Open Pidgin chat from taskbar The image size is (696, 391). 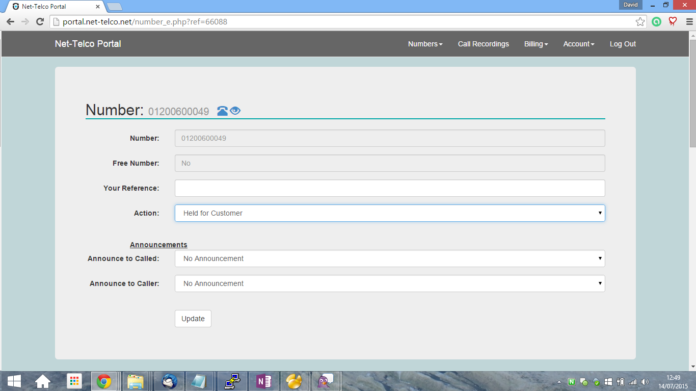pyautogui.click(x=325, y=381)
